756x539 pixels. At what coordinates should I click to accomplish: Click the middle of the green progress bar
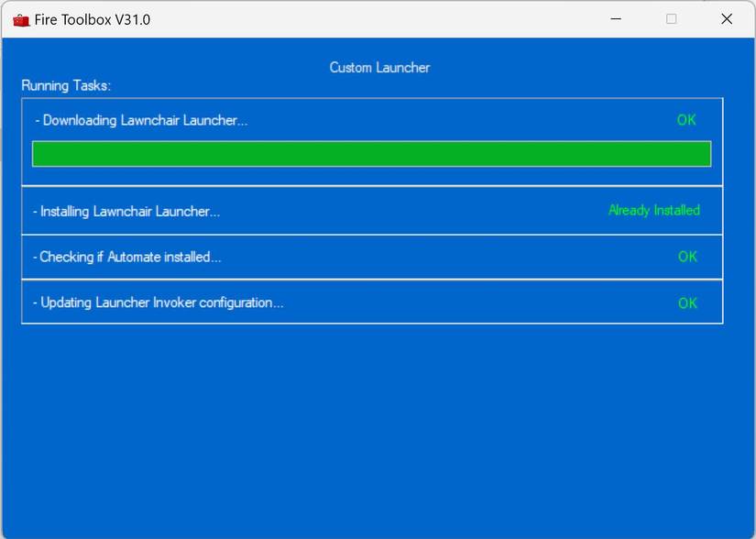point(371,154)
